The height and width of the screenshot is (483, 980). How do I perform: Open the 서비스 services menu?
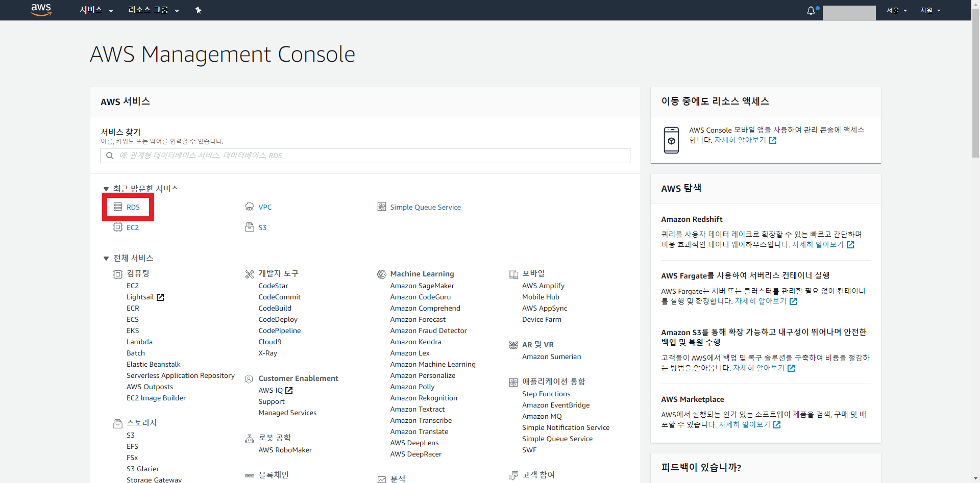[x=96, y=10]
